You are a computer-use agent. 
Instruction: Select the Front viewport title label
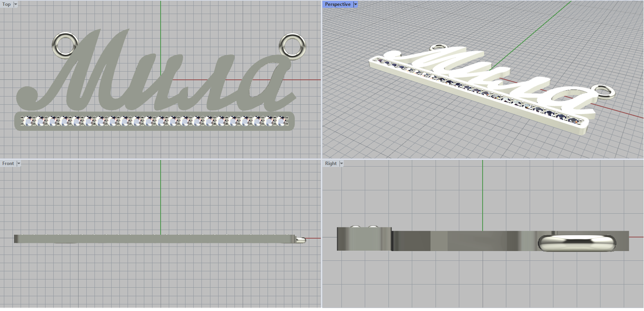(8, 164)
